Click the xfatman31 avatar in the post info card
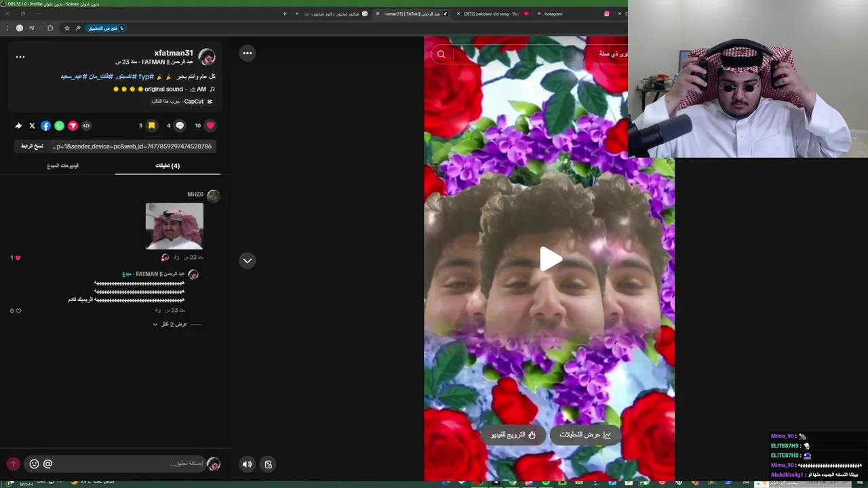This screenshot has width=868, height=488. 207,57
